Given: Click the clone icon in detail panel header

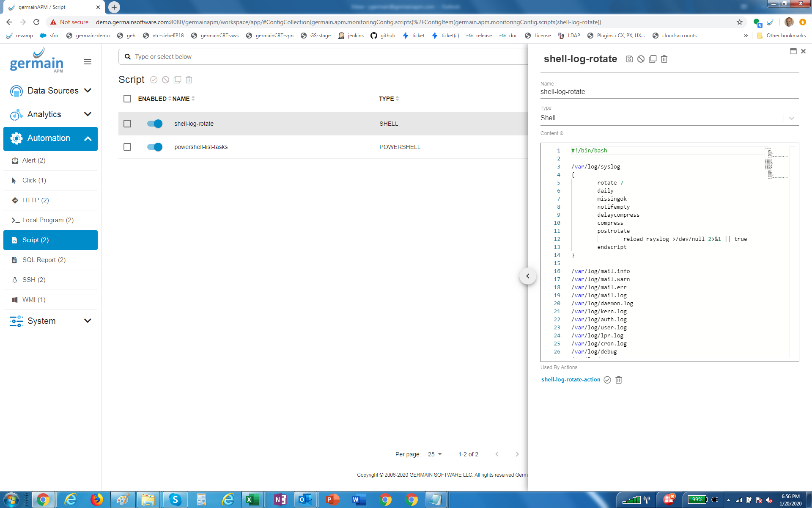Looking at the screenshot, I should pos(653,59).
